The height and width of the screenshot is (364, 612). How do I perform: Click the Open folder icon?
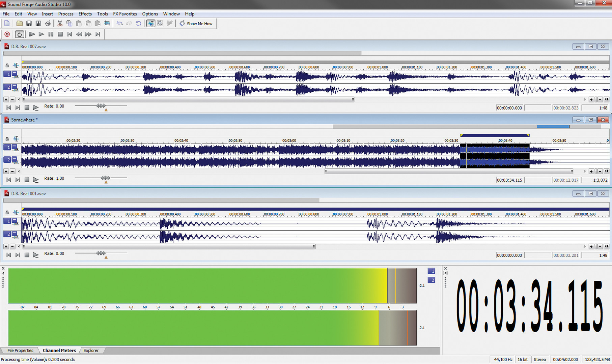pos(19,23)
